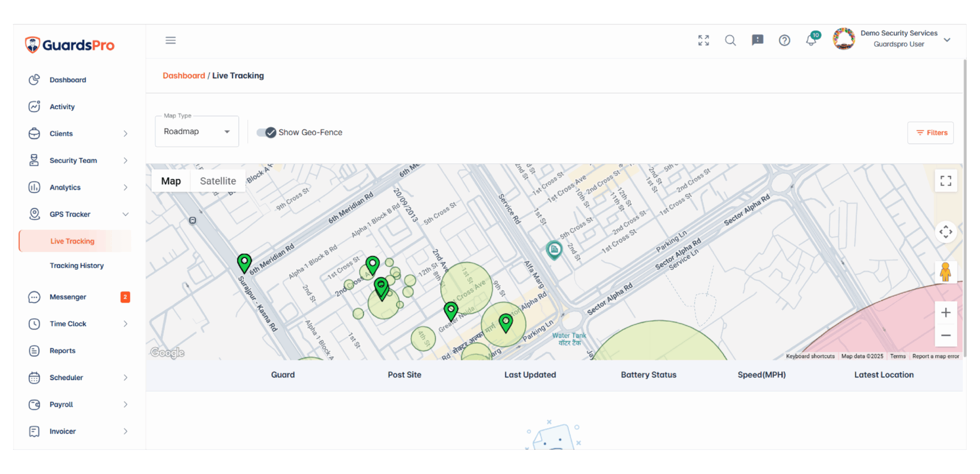The width and height of the screenshot is (980, 474).
Task: Collapse the GPS Tracker submenu chevron
Action: pyautogui.click(x=125, y=214)
